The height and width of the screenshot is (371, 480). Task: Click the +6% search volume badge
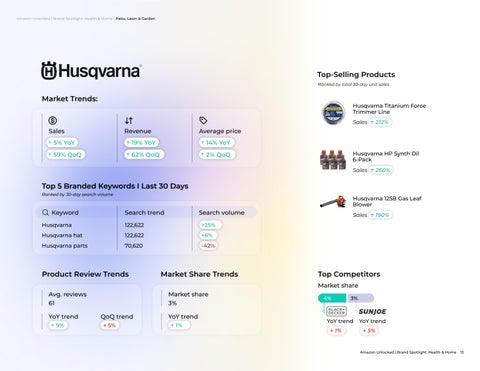pos(208,235)
